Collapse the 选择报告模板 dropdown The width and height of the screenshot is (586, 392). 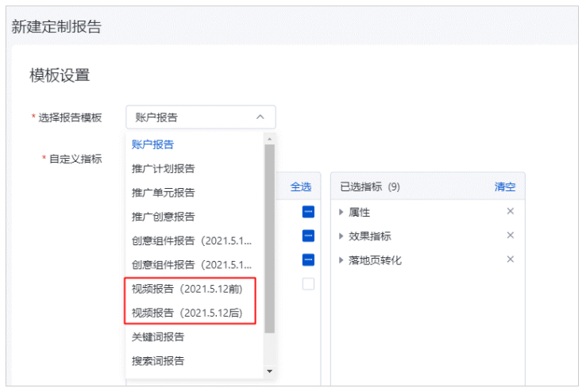tap(260, 117)
